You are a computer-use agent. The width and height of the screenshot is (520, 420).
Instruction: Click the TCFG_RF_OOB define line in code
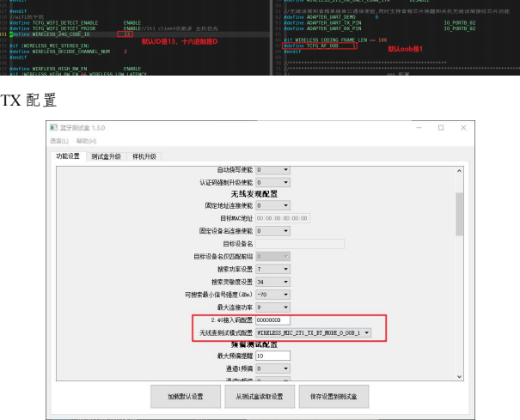[320, 46]
